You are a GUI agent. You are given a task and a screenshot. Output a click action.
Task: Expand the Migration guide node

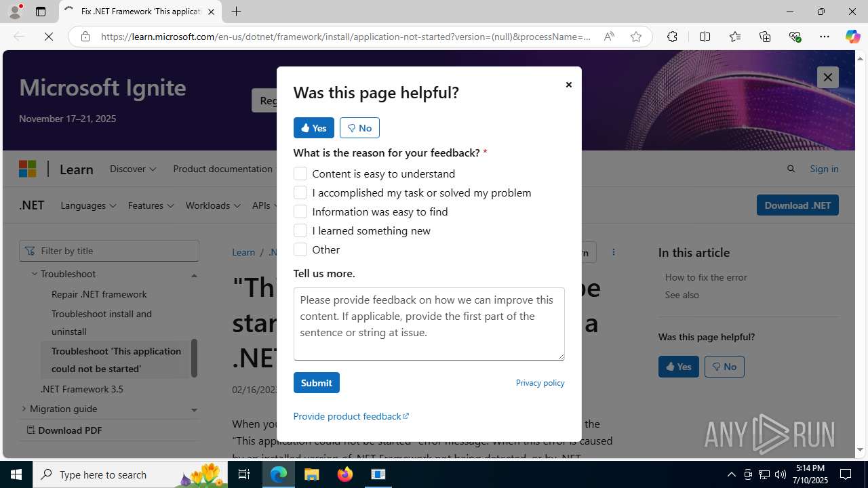pos(24,409)
